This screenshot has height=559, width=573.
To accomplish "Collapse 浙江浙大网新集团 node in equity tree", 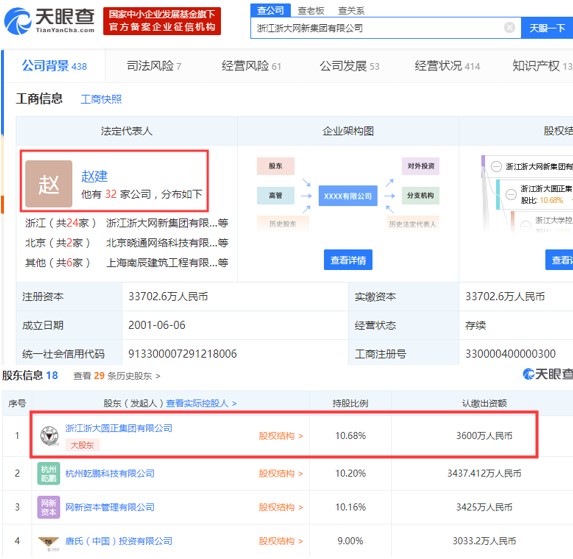I will coord(496,167).
